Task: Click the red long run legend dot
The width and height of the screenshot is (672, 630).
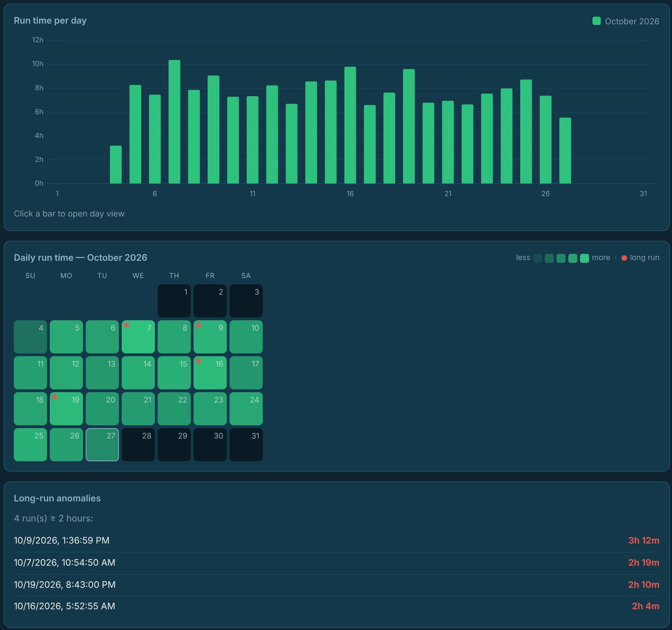Action: [x=624, y=258]
